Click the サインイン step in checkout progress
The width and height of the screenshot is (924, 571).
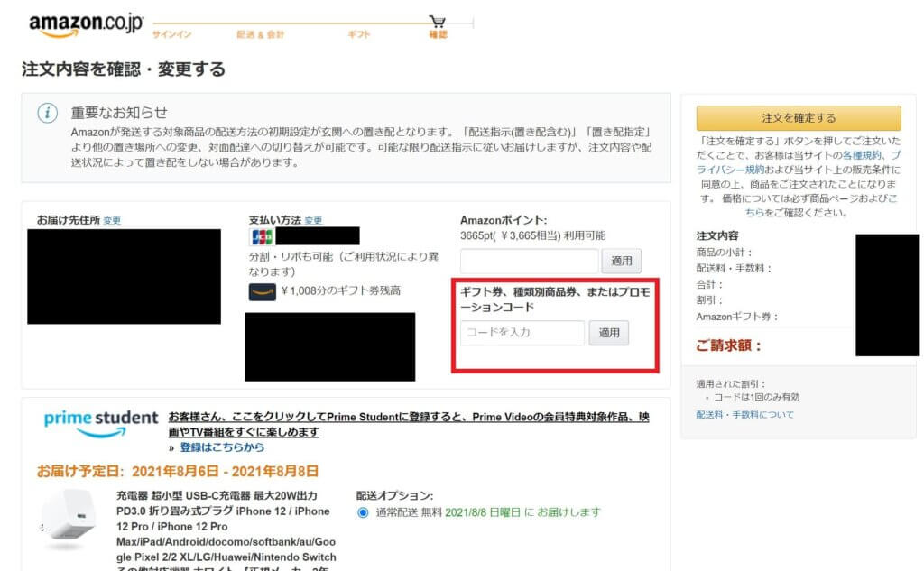pos(172,34)
